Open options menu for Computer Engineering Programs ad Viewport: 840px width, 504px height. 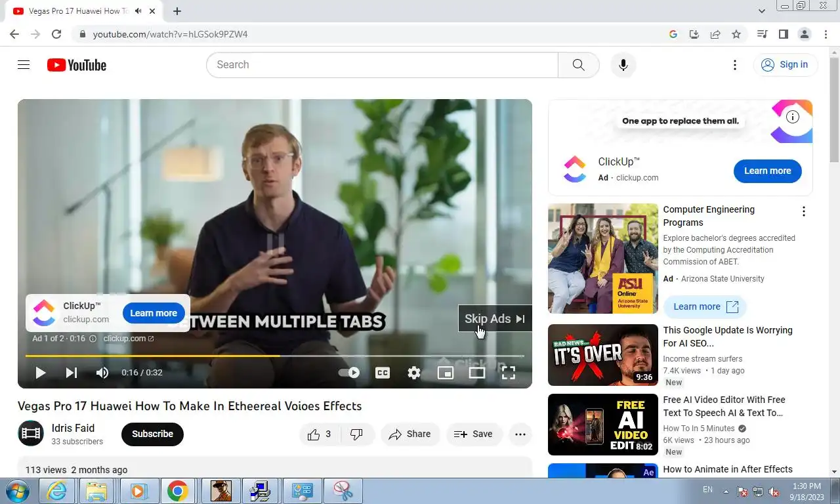[803, 211]
